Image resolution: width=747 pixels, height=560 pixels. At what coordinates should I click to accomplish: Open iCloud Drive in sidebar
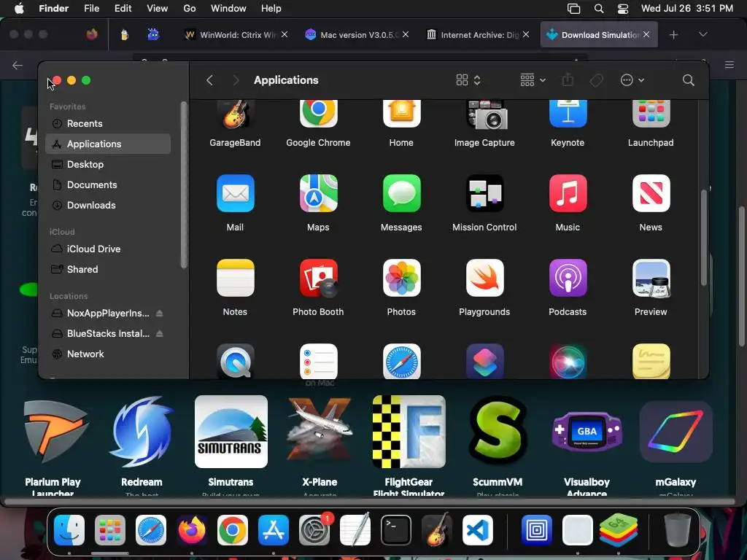coord(108,249)
